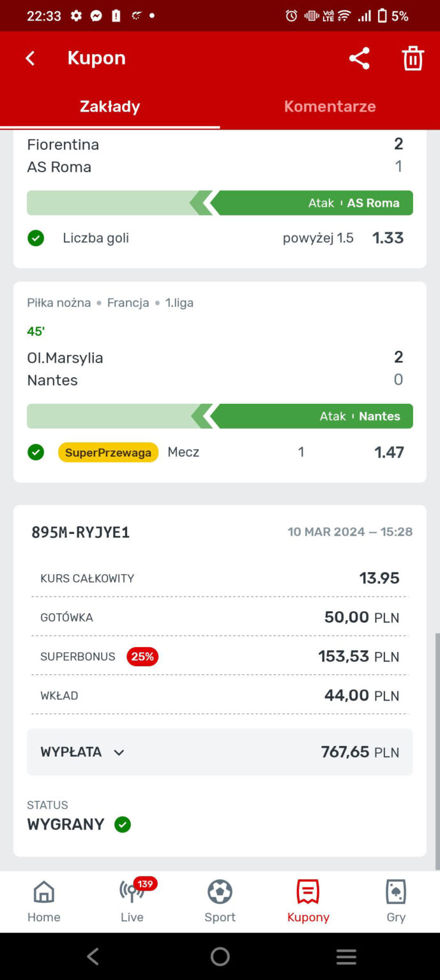Viewport: 440px width, 980px height.
Task: Tap green checkmark beside SuperPrzewaga
Action: 36,452
